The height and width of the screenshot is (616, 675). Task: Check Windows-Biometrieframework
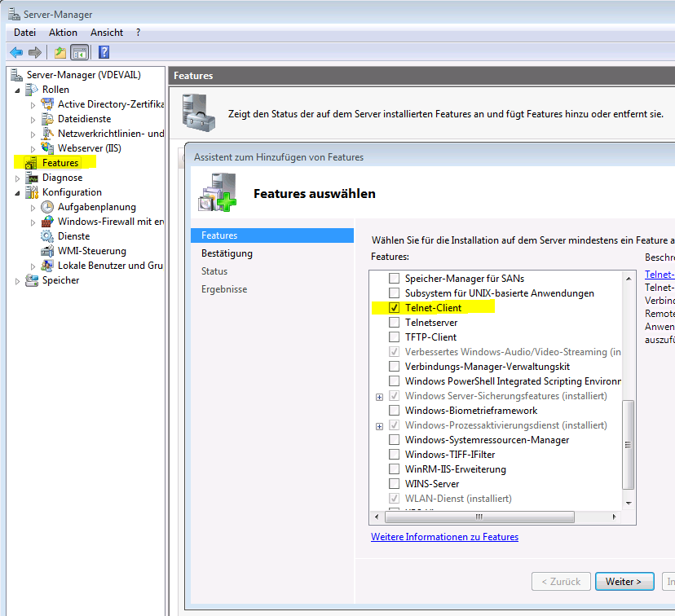[x=394, y=411]
